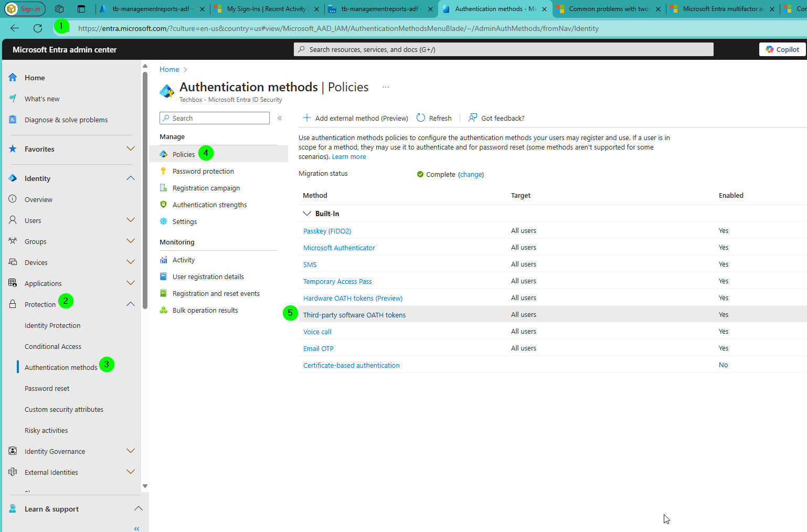Open Policies in the Manage menu
This screenshot has height=532, width=807.
(184, 154)
